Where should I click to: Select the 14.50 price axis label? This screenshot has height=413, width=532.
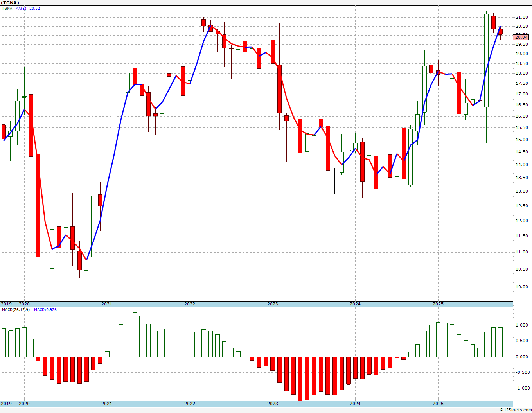tap(521, 152)
